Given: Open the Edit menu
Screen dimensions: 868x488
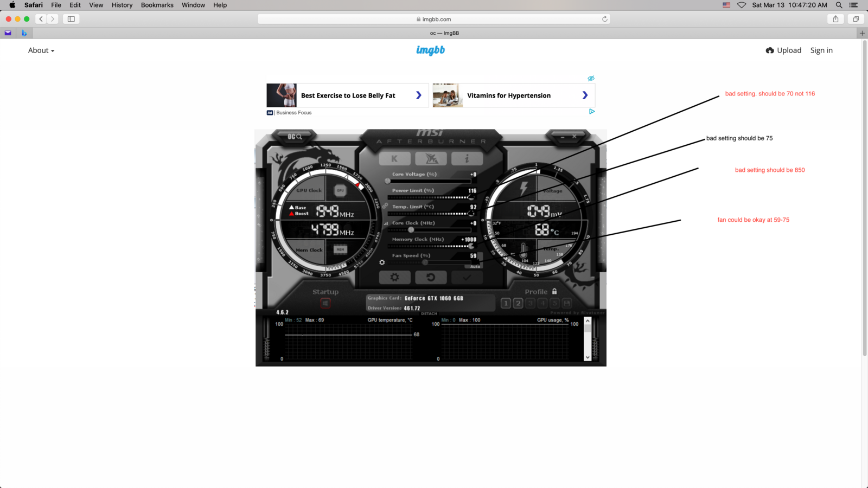Looking at the screenshot, I should [75, 5].
